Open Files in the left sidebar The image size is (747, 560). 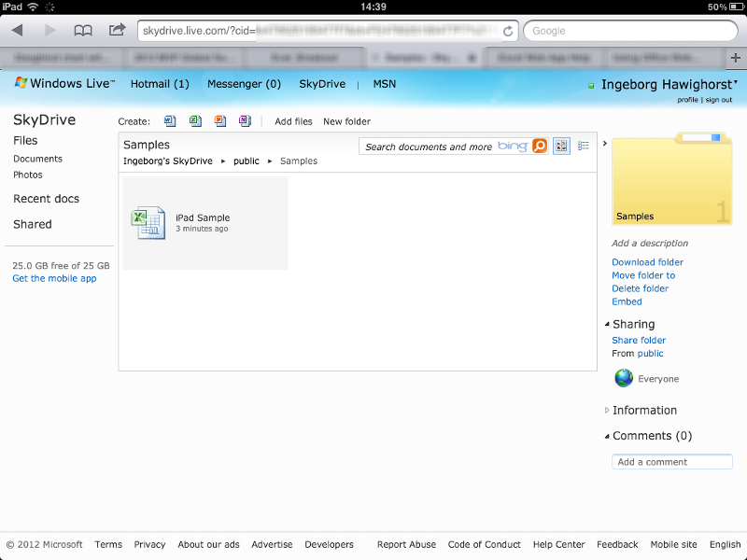click(x=25, y=141)
